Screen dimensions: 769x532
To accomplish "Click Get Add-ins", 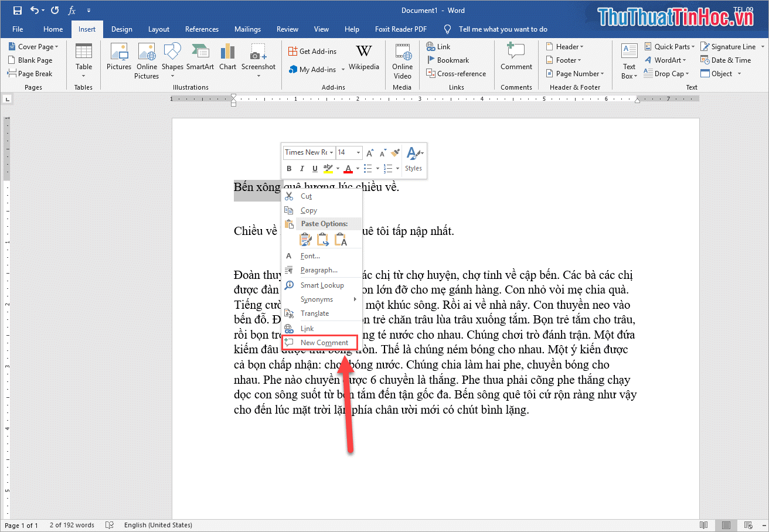I will point(313,52).
